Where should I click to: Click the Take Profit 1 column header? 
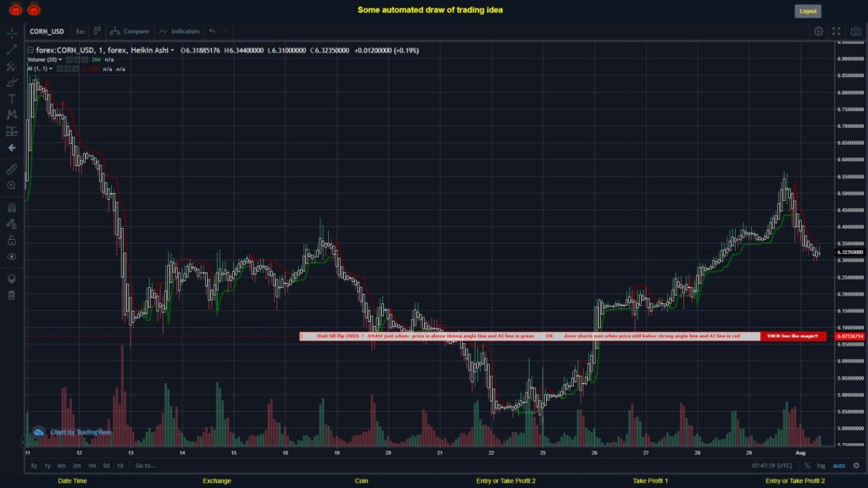650,481
